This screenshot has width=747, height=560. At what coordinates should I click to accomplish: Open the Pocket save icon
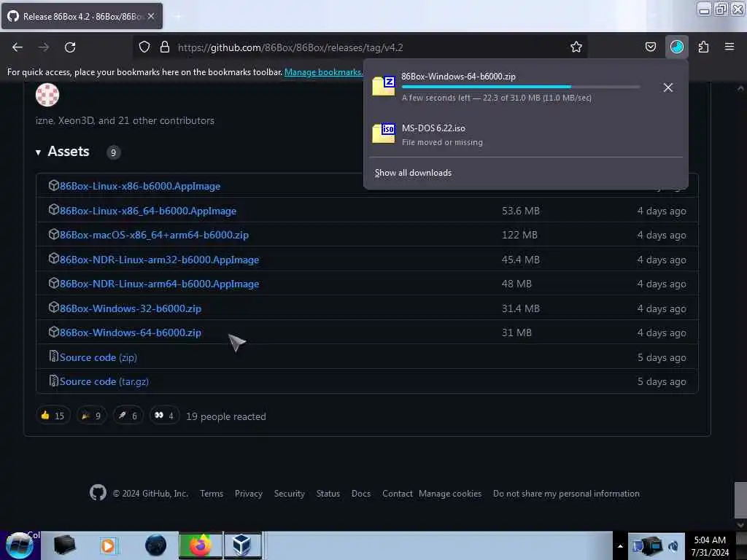(x=650, y=47)
